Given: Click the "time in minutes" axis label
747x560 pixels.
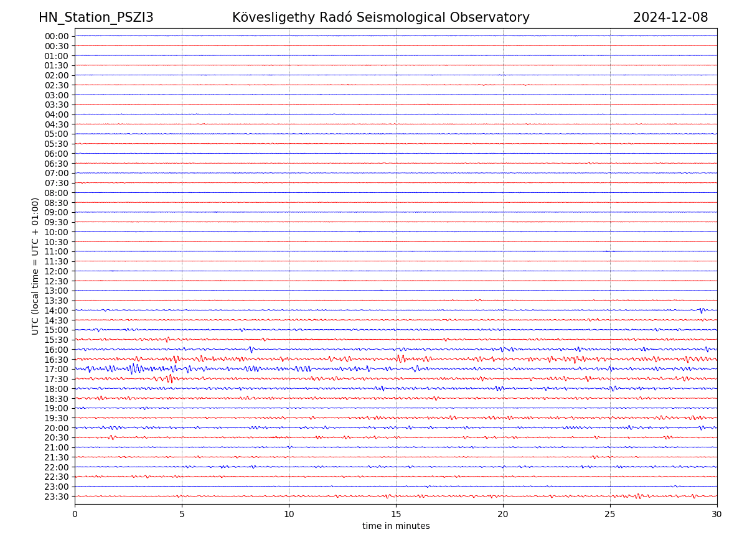Looking at the screenshot, I should 396,526.
